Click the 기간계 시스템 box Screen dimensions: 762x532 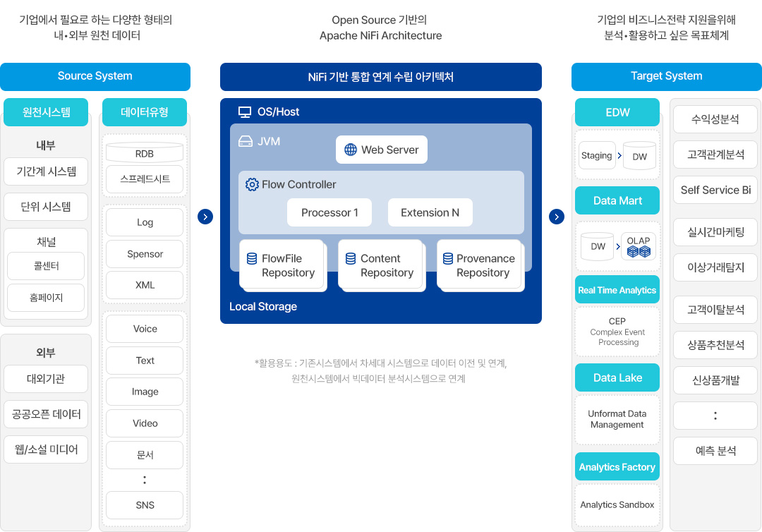[x=46, y=171]
